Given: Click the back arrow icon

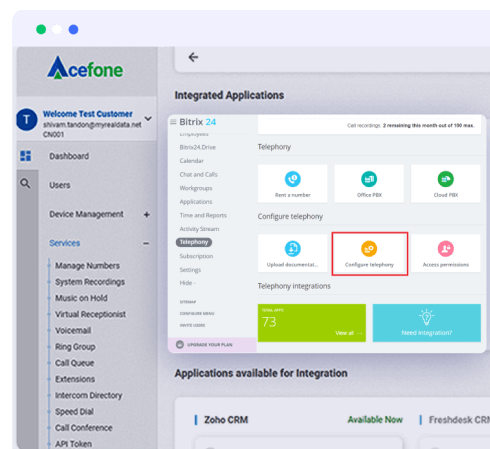Looking at the screenshot, I should click(193, 57).
